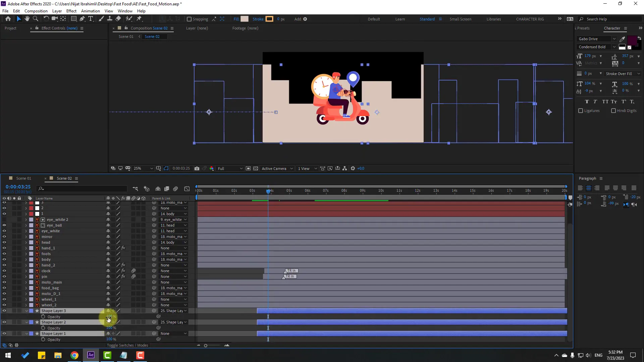Expand the wheel_1 layer properties
This screenshot has height=362, width=644.
[x=26, y=299]
